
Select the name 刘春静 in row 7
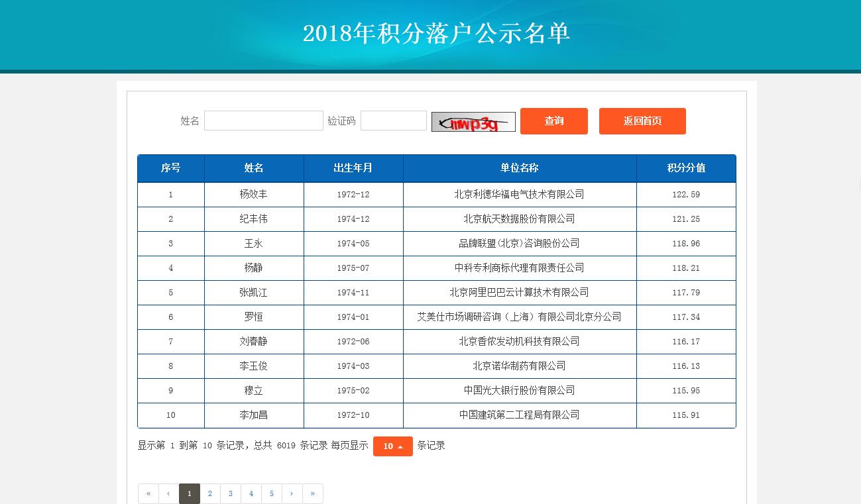[254, 342]
